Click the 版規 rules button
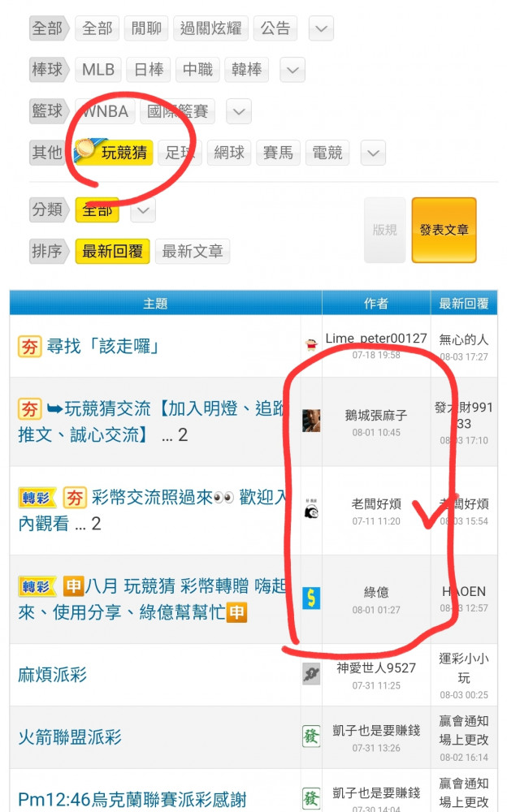 pos(384,230)
